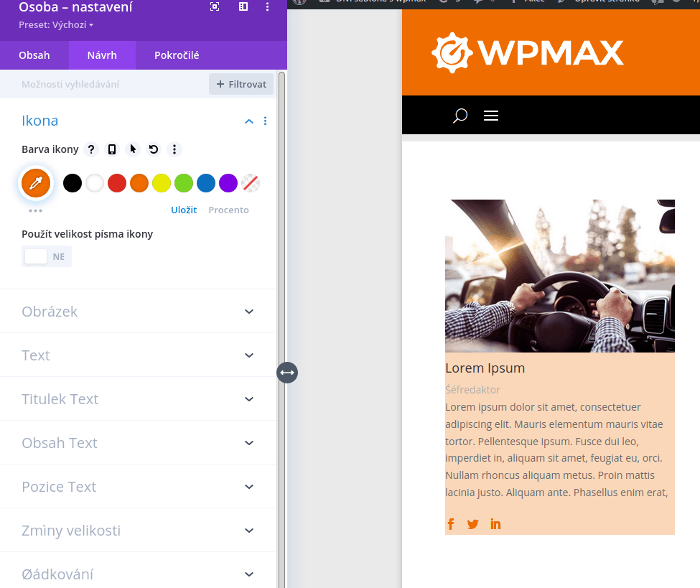Select the blue color swatch
Viewport: 700px width, 588px height.
pyautogui.click(x=206, y=183)
